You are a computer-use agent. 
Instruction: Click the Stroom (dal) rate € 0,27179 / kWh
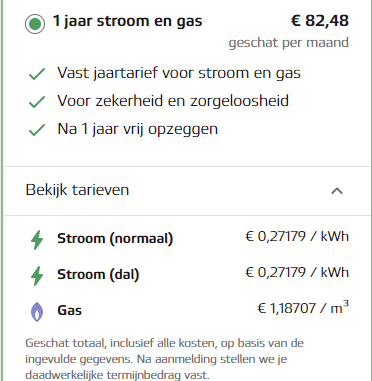[297, 273]
